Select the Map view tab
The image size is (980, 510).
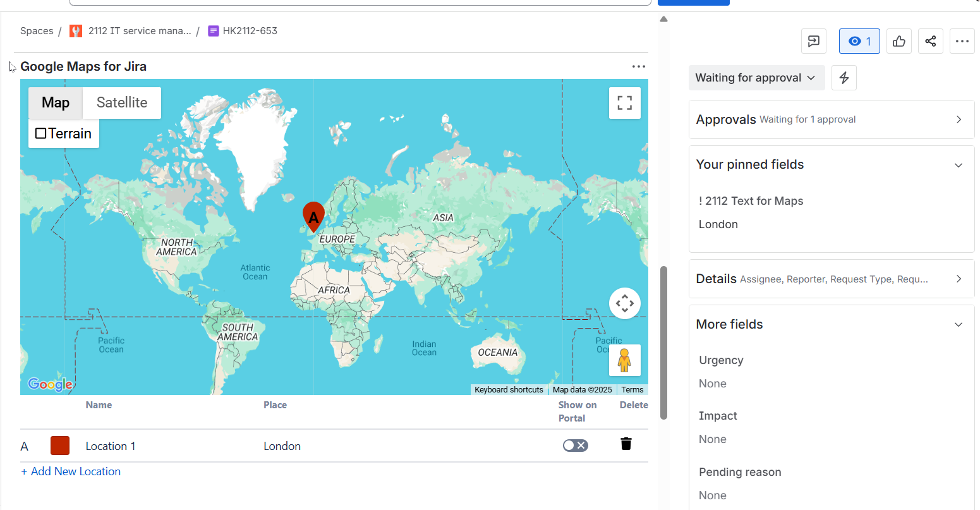56,103
